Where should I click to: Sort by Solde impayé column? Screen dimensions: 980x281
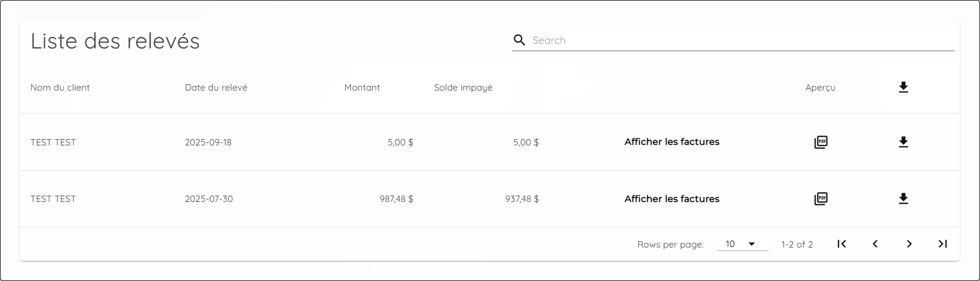click(x=463, y=88)
